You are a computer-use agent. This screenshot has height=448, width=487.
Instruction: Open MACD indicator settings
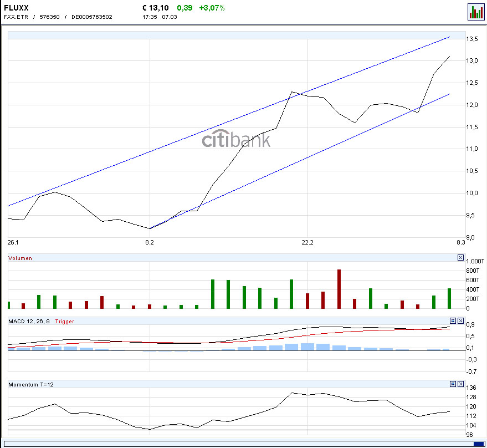coord(453,320)
